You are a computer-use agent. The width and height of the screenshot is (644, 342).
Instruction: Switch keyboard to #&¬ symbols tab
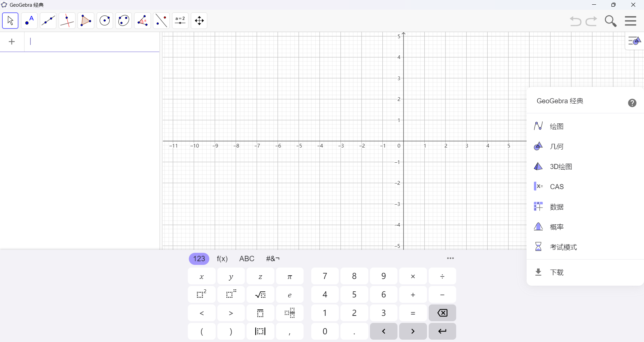click(x=273, y=259)
